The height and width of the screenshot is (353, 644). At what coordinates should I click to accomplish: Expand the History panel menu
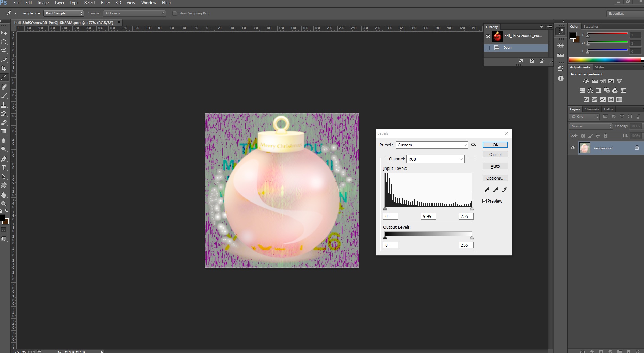tap(550, 27)
